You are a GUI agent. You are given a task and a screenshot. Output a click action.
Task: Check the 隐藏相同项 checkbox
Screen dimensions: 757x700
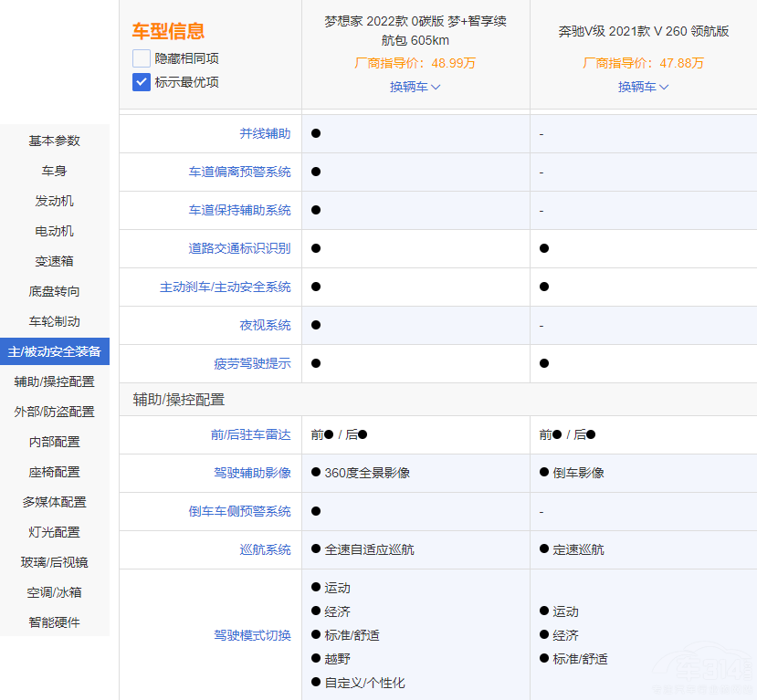[x=142, y=58]
